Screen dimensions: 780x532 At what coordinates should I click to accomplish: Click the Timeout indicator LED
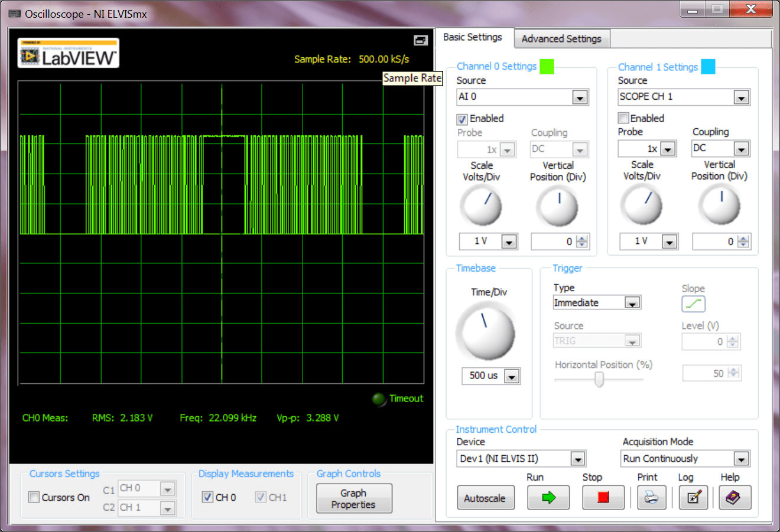tap(379, 399)
